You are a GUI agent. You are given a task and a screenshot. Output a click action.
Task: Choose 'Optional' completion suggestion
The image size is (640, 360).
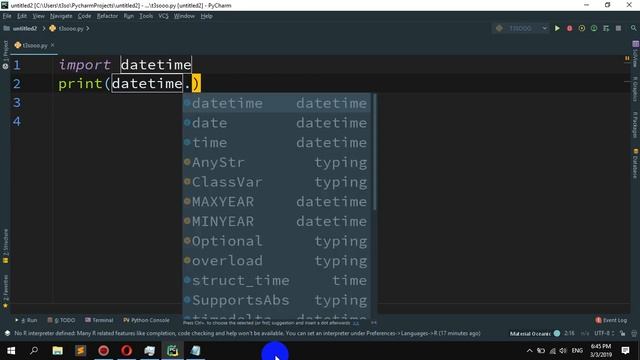[277, 241]
